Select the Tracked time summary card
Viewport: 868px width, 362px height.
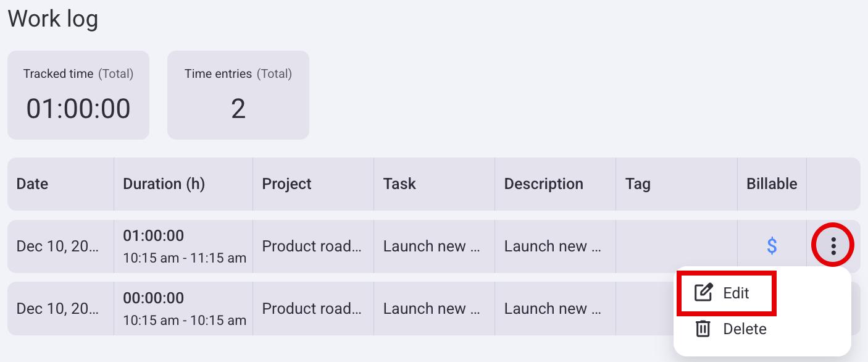78,95
